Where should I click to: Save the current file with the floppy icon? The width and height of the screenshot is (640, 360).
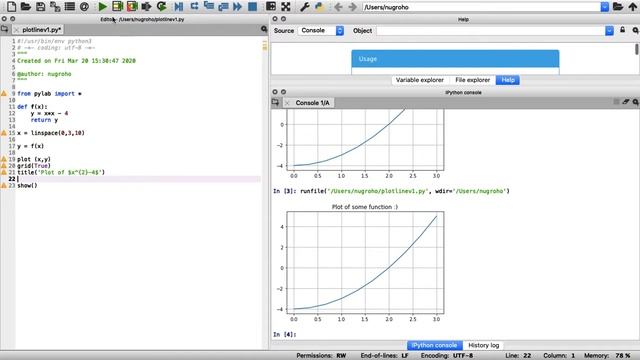[40, 7]
